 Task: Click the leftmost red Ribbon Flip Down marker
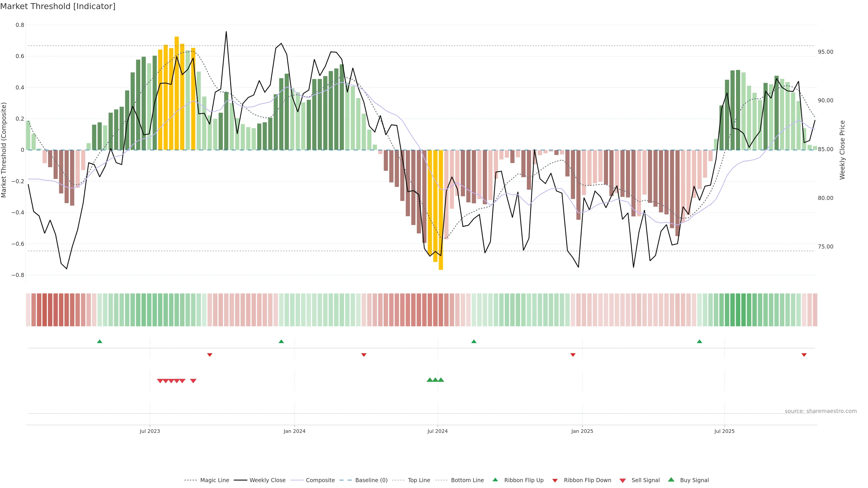(x=210, y=355)
